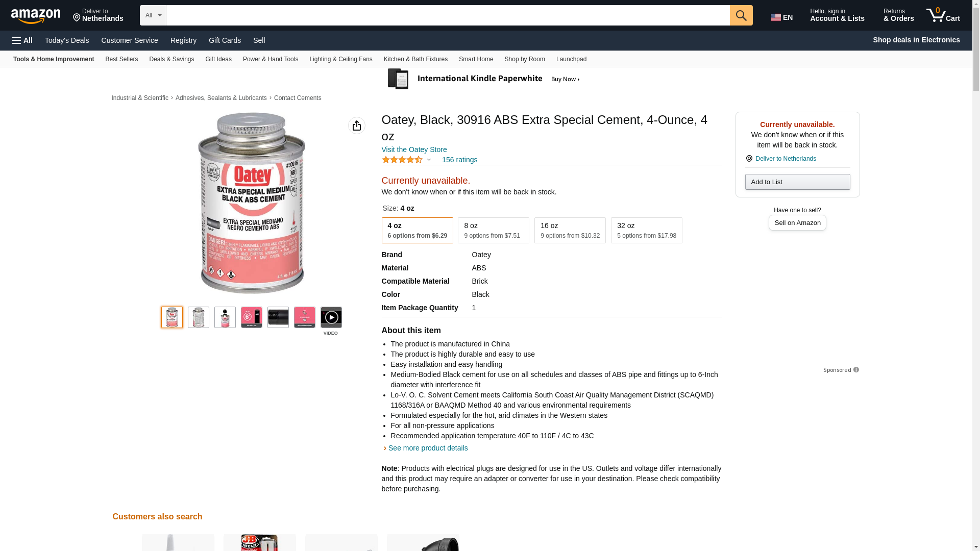980x551 pixels.
Task: Open the All hamburger menu
Action: pyautogui.click(x=22, y=40)
